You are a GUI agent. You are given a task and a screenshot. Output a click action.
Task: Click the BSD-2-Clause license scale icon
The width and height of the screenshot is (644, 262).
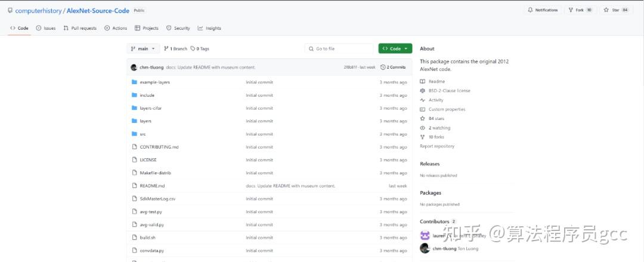(x=423, y=91)
